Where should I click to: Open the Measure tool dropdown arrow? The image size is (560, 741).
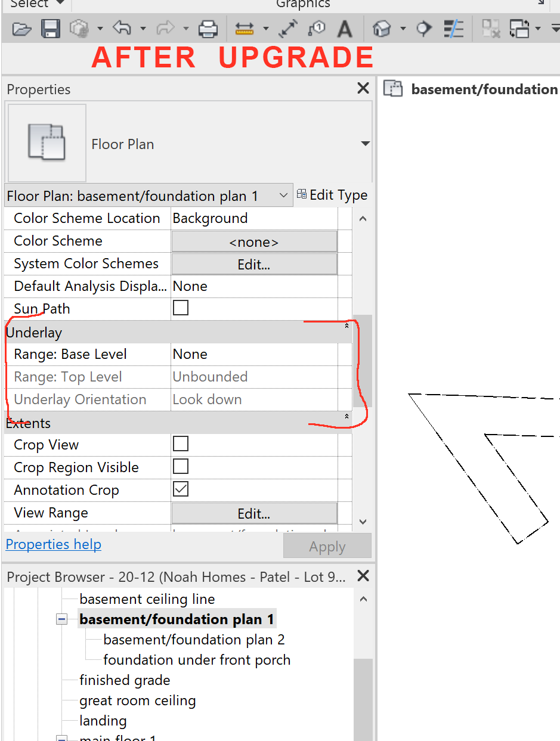(x=265, y=28)
